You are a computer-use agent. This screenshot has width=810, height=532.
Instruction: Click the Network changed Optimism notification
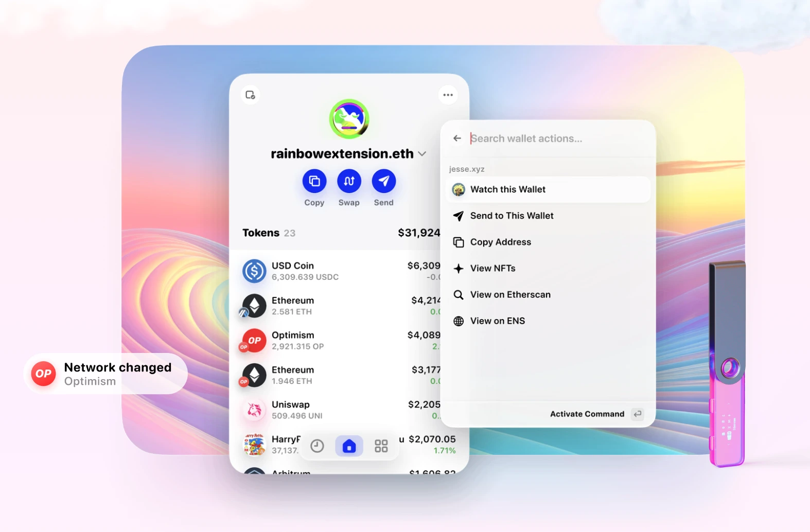(x=105, y=374)
